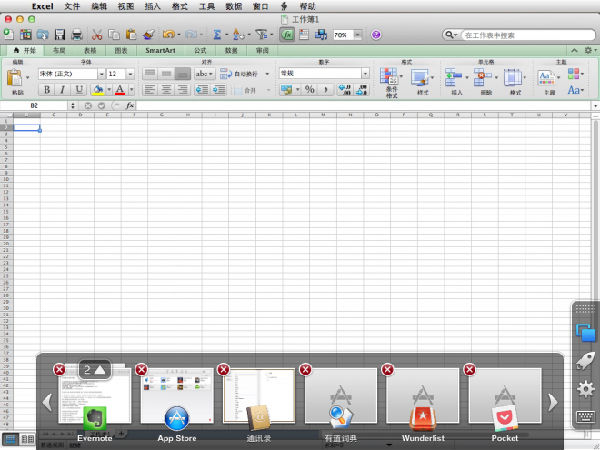Open the rocket launcher sidebar icon

click(586, 362)
